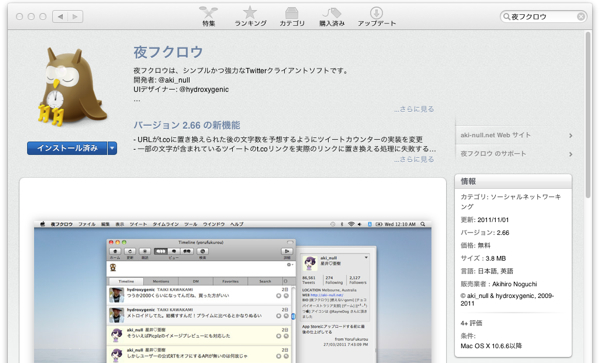
Task: Open the ランキング tab
Action: pyautogui.click(x=250, y=16)
